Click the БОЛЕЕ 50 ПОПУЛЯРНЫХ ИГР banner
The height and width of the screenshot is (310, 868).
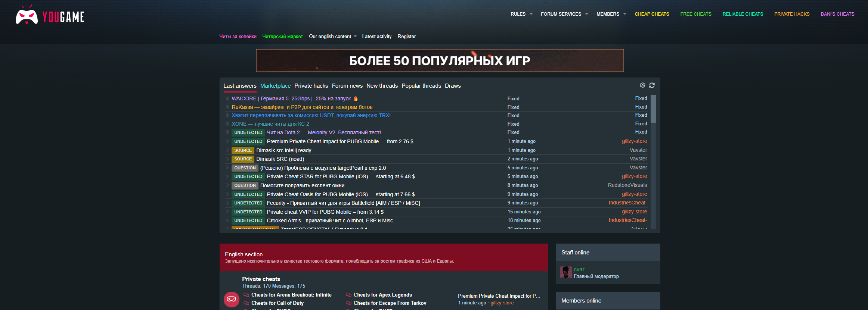[x=440, y=60]
